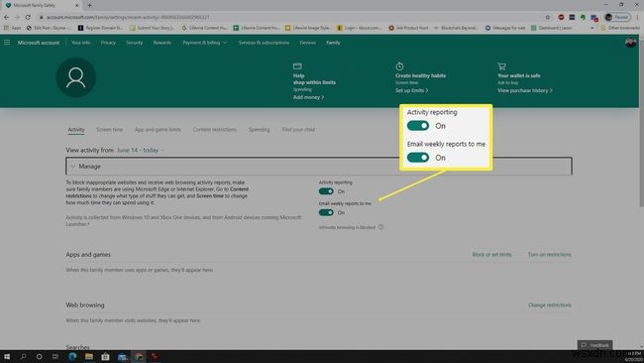Open Microsoft Store from the taskbar

(106, 356)
